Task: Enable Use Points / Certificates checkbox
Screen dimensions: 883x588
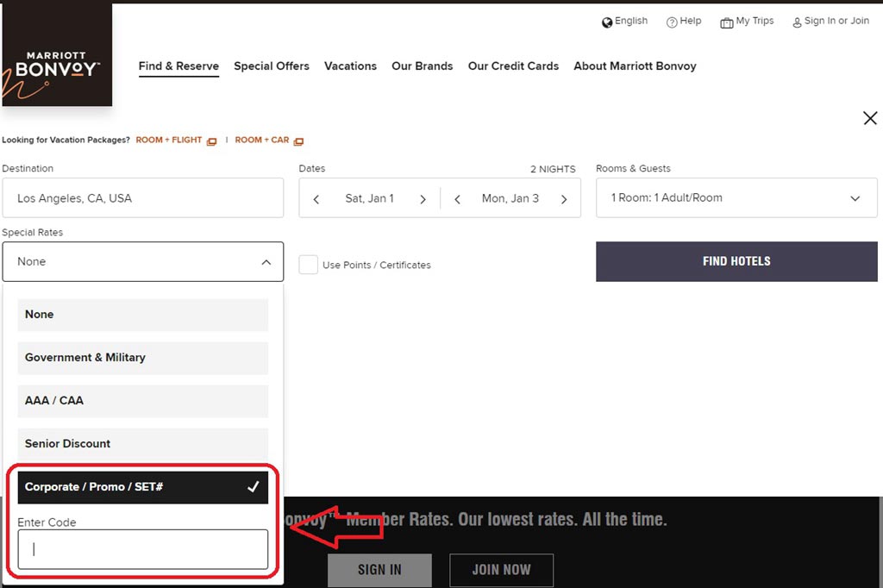Action: (x=308, y=265)
